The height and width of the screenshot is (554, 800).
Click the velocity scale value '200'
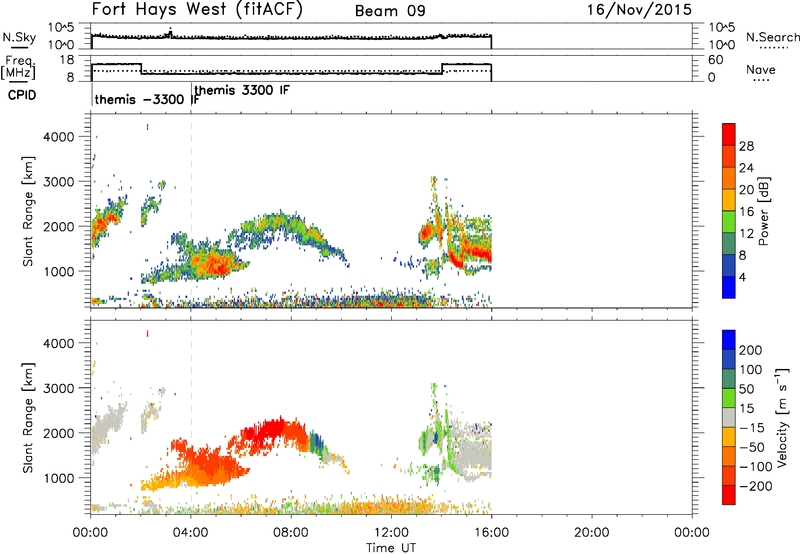click(751, 350)
